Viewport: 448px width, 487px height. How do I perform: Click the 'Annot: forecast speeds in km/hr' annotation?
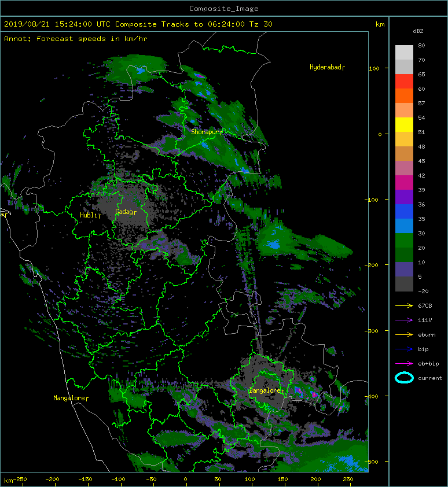[76, 39]
